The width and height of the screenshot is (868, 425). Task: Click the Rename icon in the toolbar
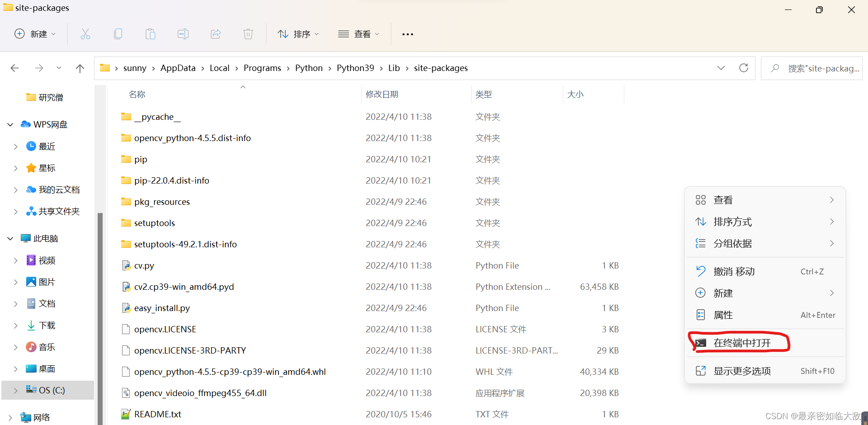tap(183, 34)
